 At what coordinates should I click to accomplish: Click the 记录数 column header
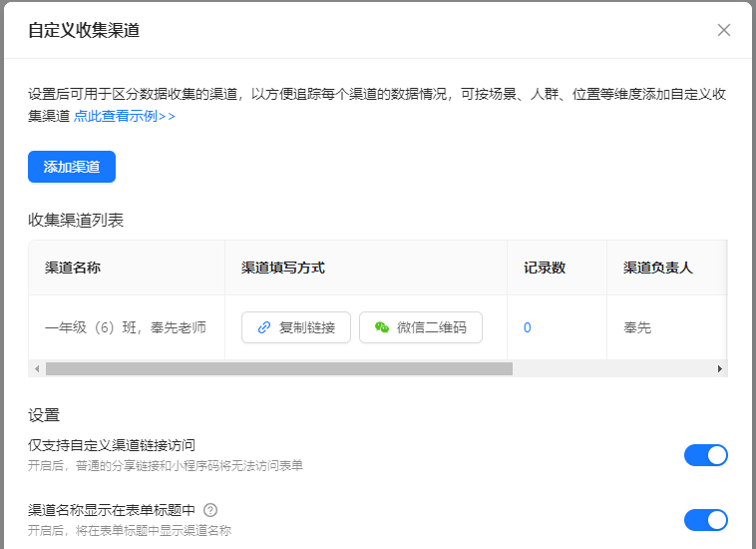click(557, 268)
